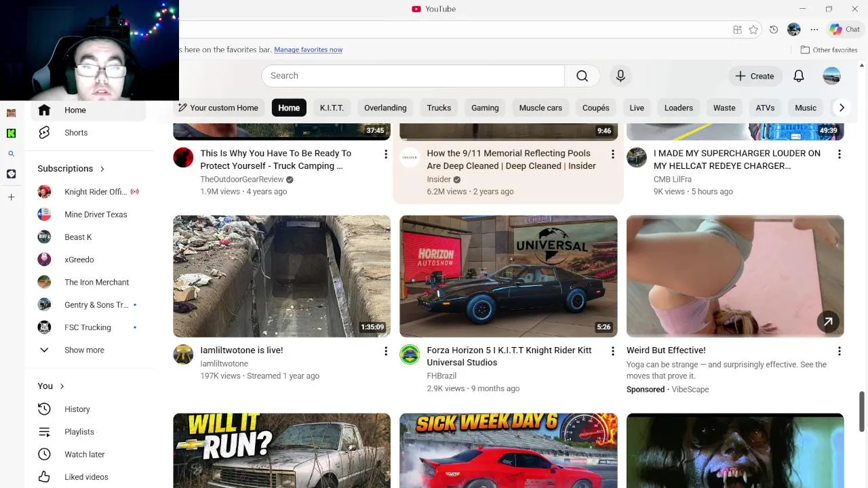868x488 pixels.
Task: Click the Home icon in sidebar
Action: point(44,110)
